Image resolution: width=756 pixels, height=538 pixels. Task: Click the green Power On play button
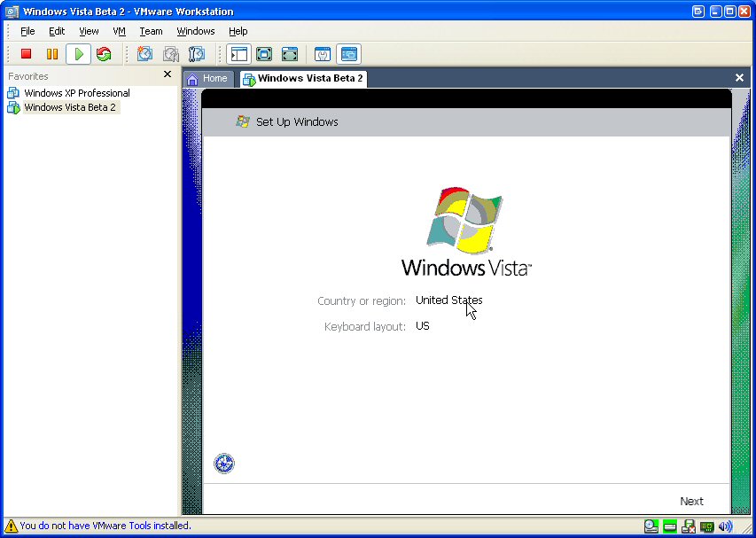pyautogui.click(x=79, y=54)
